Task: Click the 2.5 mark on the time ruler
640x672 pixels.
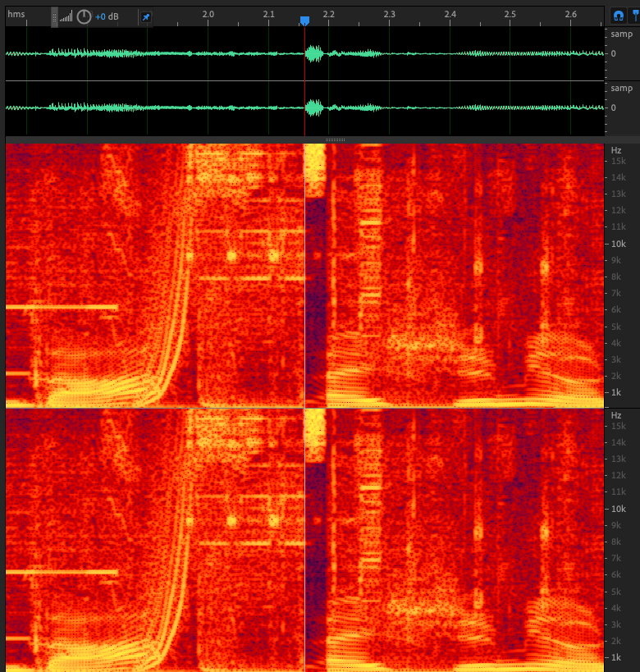Action: pos(510,15)
